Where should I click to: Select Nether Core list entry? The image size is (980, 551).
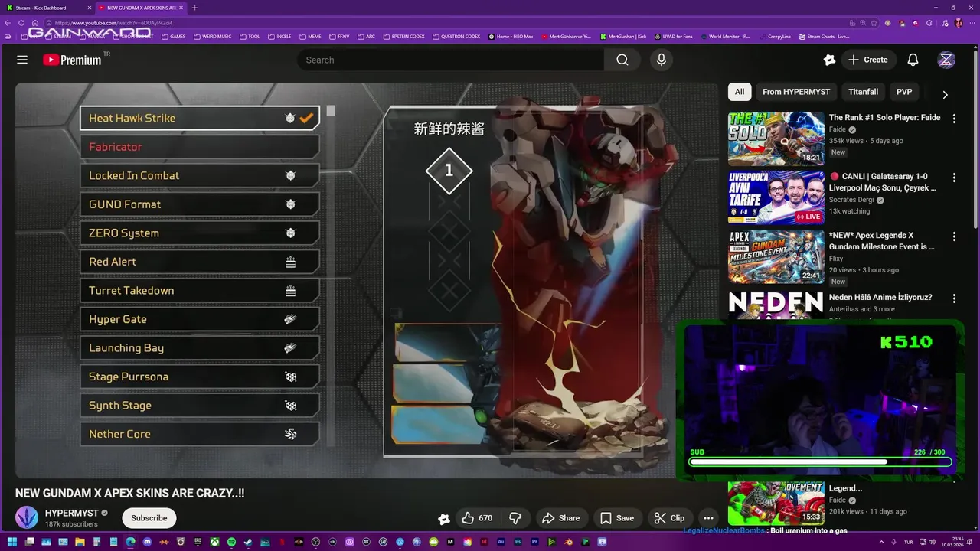point(200,434)
